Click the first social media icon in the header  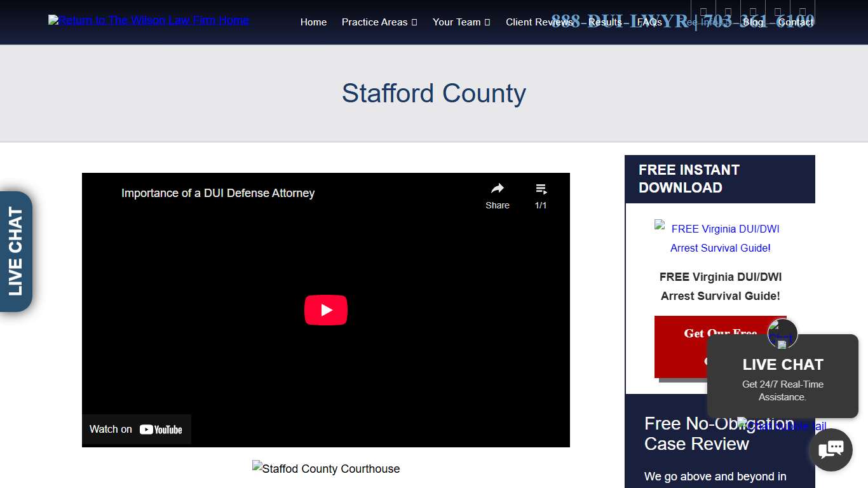coord(703,11)
